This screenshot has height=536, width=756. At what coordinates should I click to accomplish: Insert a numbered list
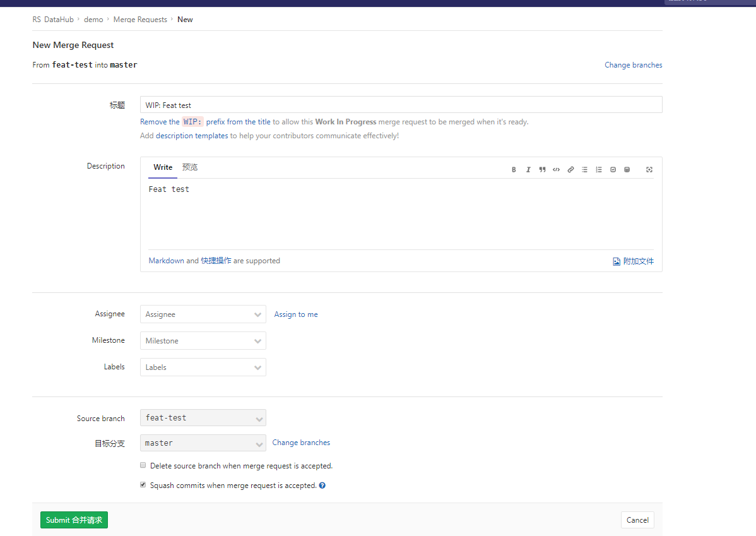pyautogui.click(x=599, y=169)
